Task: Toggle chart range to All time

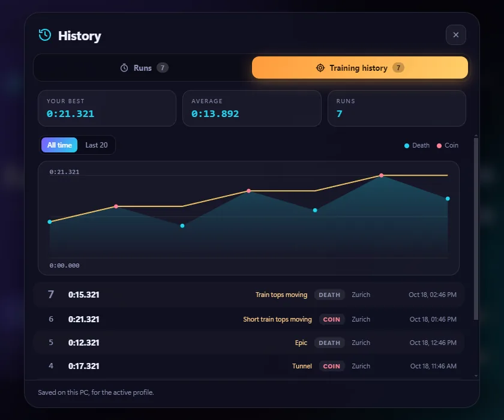Action: coord(59,145)
